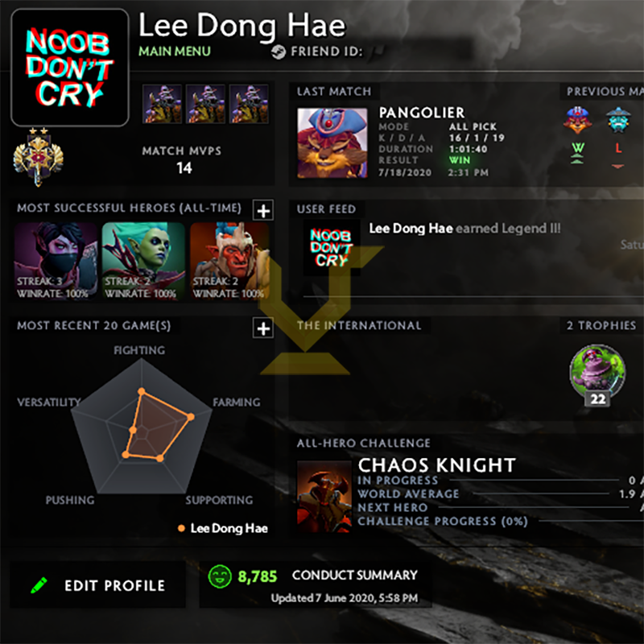Open the NOOB DON'T CRY profile avatar
The width and height of the screenshot is (644, 644).
pos(70,68)
